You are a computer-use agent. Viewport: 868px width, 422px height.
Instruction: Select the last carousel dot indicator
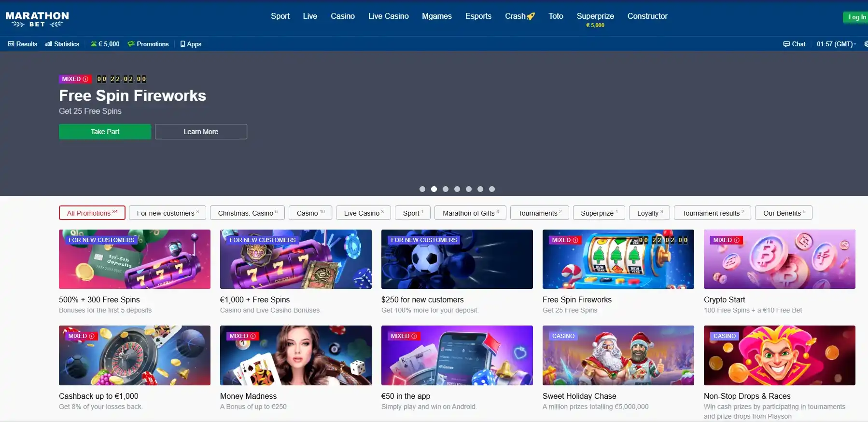coord(492,189)
